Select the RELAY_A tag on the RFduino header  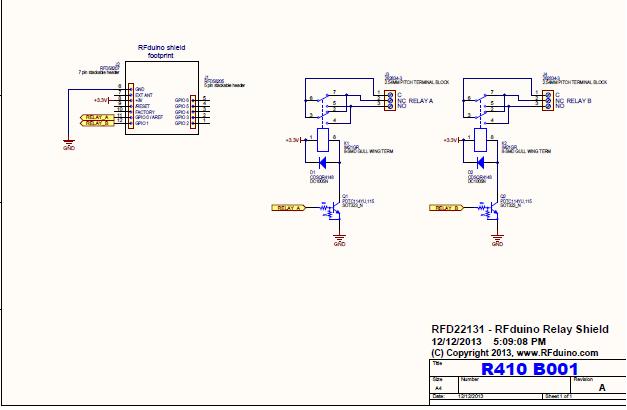pos(98,117)
